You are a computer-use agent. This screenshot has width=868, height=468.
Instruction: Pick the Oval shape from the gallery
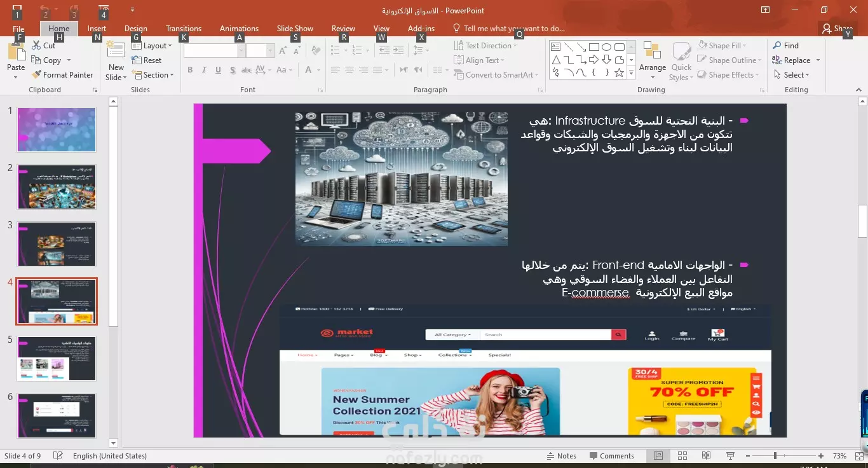[x=606, y=47]
